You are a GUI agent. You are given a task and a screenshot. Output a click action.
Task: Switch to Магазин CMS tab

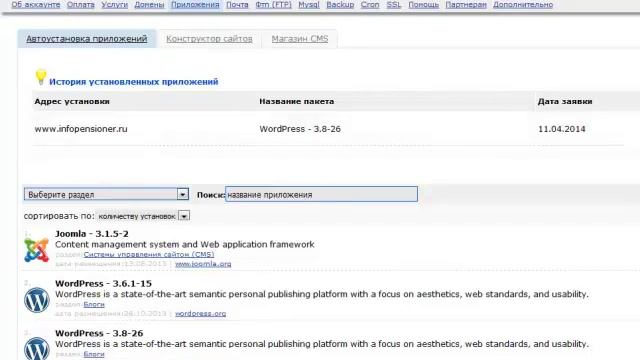tap(300, 39)
